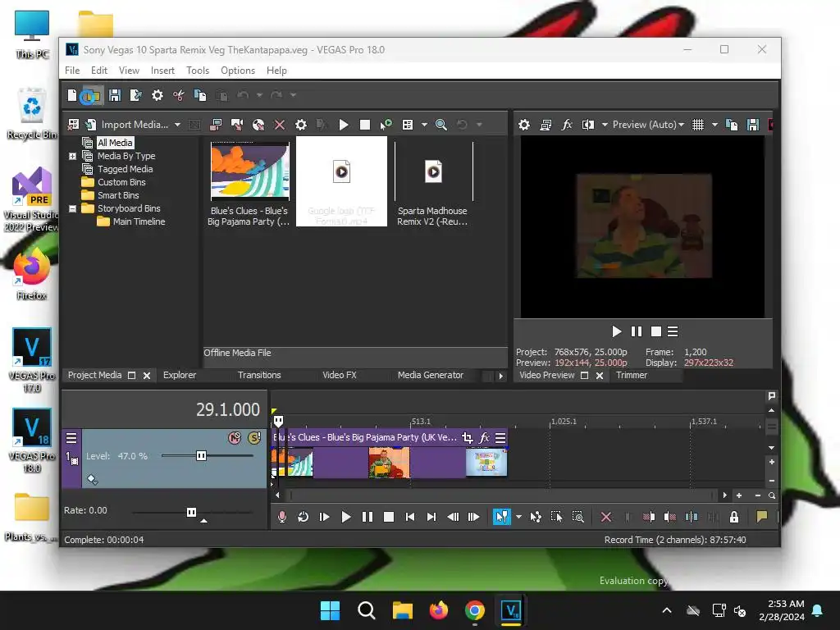The width and height of the screenshot is (840, 630).
Task: Click the Search Media Bins magnifier icon
Action: [441, 125]
